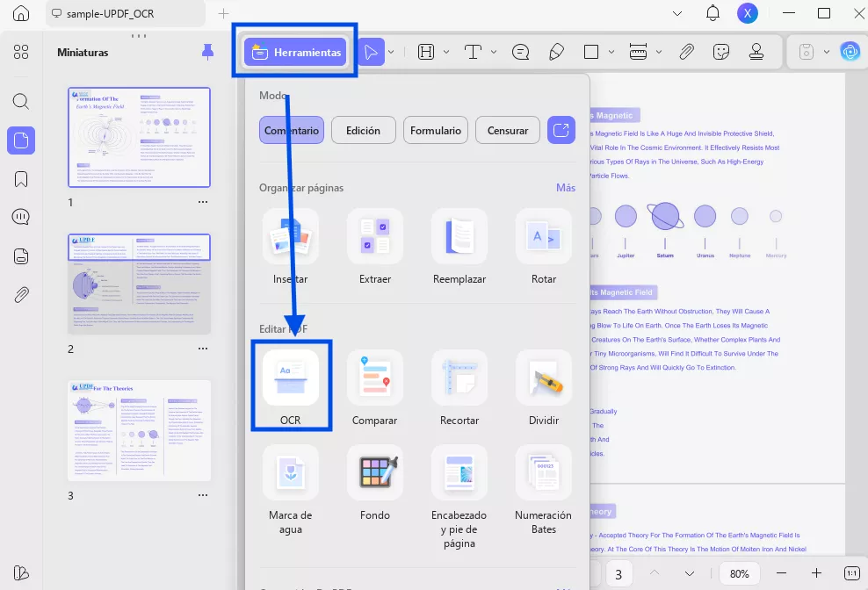Select the cursor selection tool
Viewport: 868px width, 590px height.
click(x=371, y=52)
